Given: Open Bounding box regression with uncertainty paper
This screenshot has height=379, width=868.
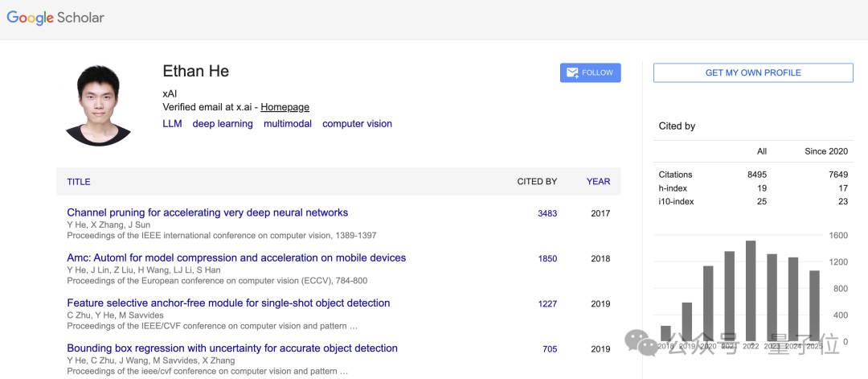Looking at the screenshot, I should [x=232, y=348].
